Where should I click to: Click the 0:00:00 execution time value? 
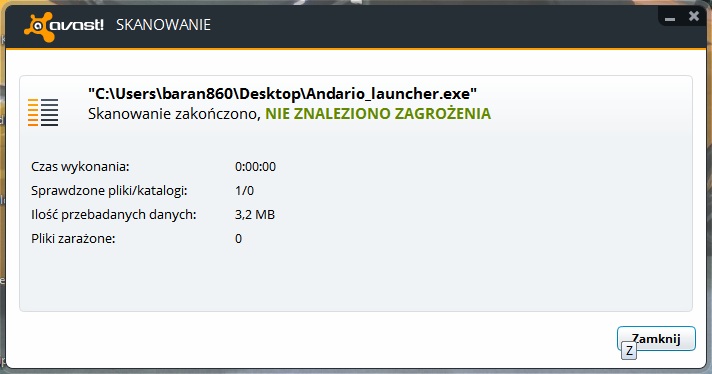(255, 167)
